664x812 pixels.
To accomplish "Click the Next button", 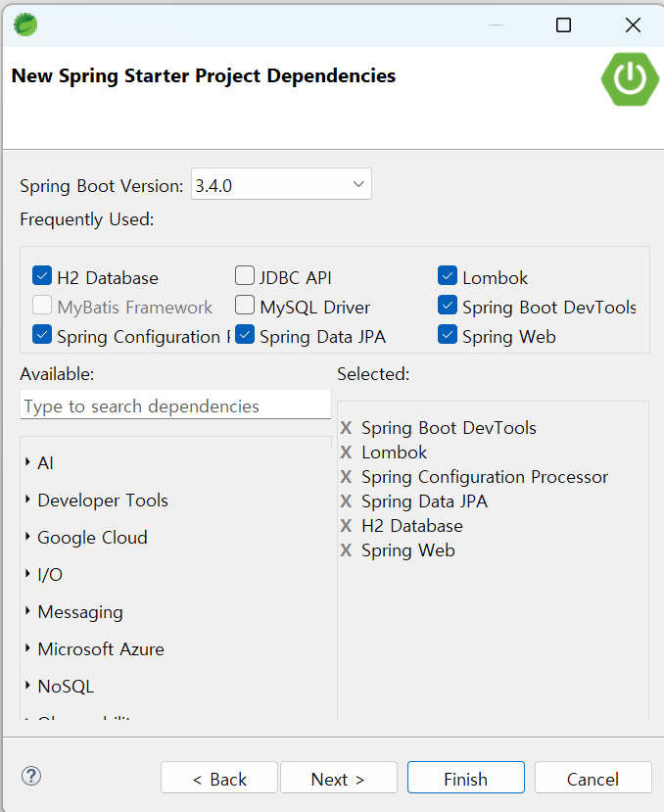I will point(338,777).
